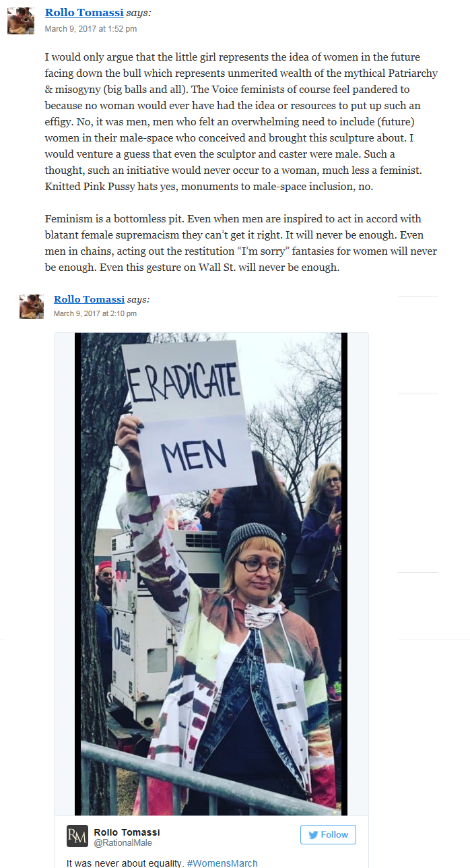Click the 'says:' text after the first author name
The width and height of the screenshot is (470, 868).
[138, 13]
